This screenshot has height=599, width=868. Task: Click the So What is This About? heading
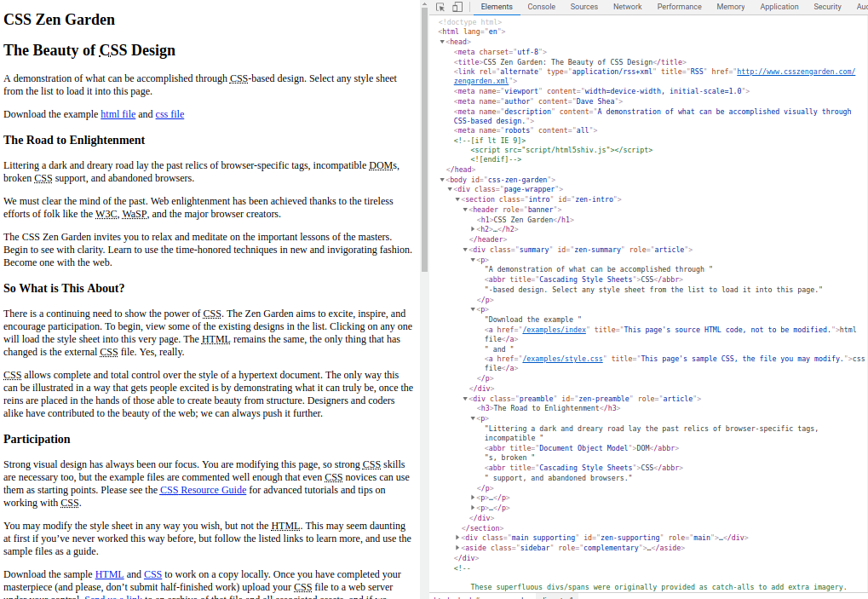point(64,289)
